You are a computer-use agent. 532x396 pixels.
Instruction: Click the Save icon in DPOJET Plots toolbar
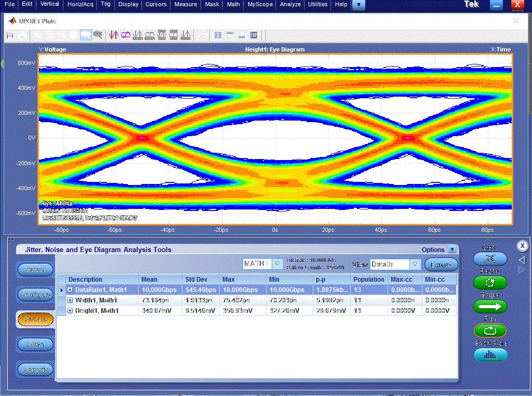point(10,35)
